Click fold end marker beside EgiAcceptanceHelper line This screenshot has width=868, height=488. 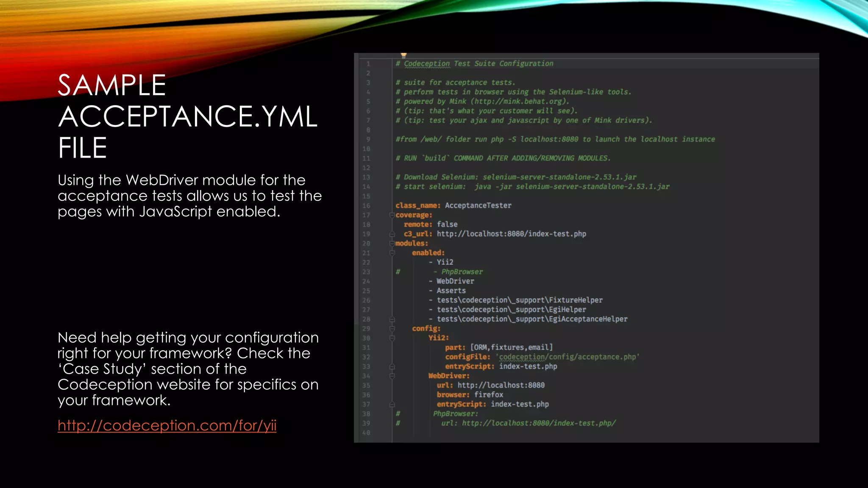pyautogui.click(x=392, y=319)
